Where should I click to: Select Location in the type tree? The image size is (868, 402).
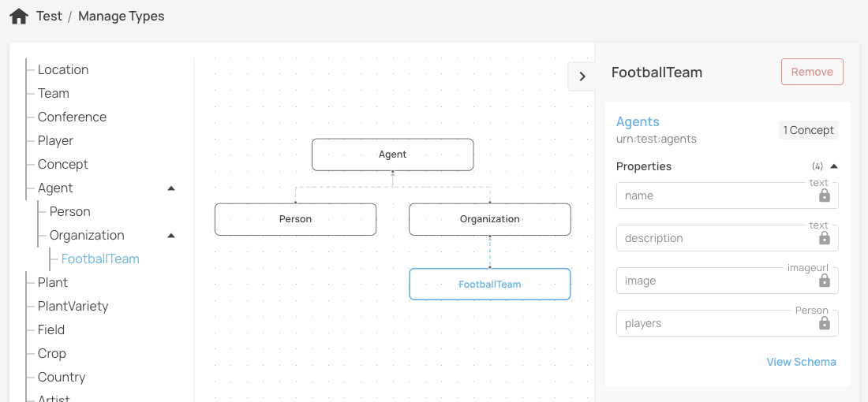click(x=63, y=70)
